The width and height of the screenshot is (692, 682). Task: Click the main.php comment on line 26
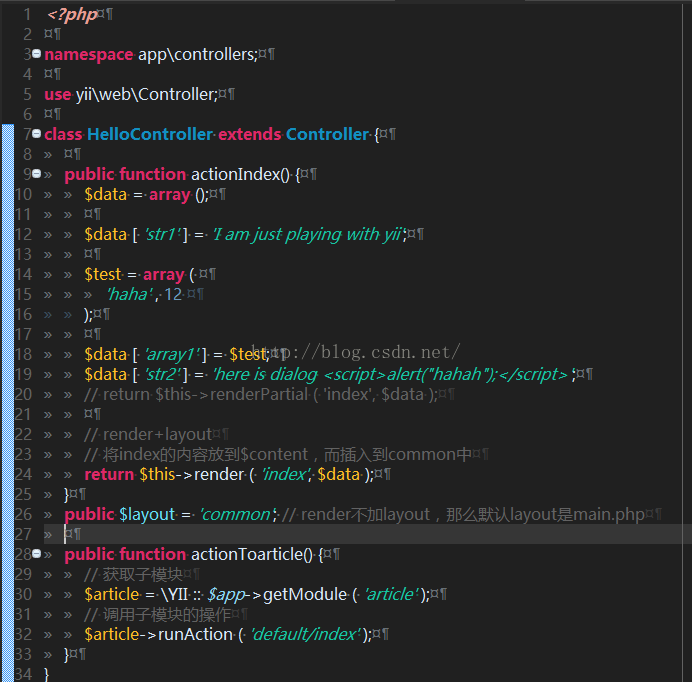pyautogui.click(x=463, y=515)
